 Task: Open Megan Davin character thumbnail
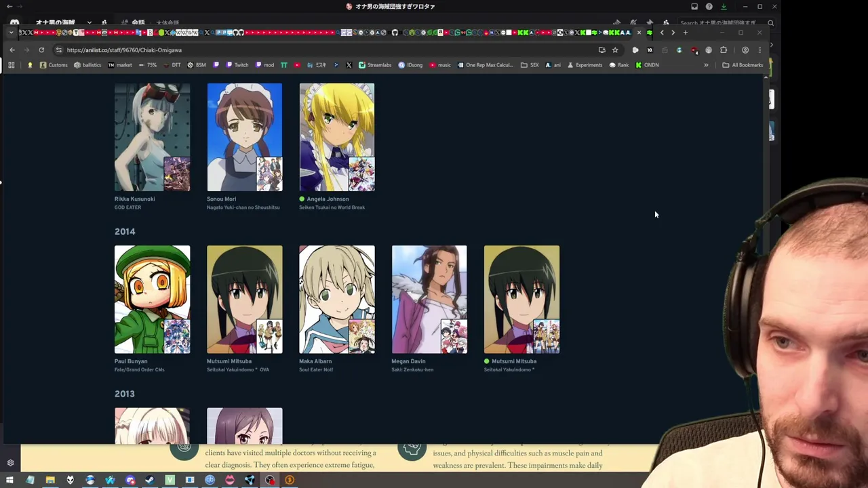coord(429,300)
